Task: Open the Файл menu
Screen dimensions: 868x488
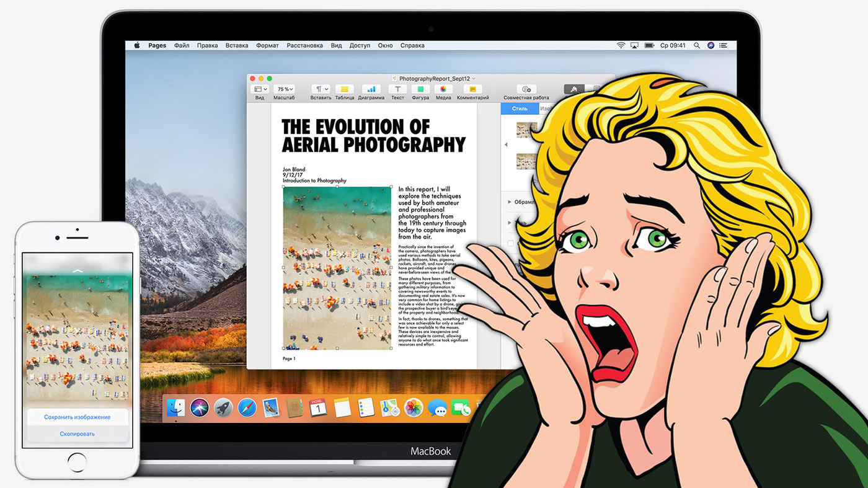Action: tap(182, 45)
